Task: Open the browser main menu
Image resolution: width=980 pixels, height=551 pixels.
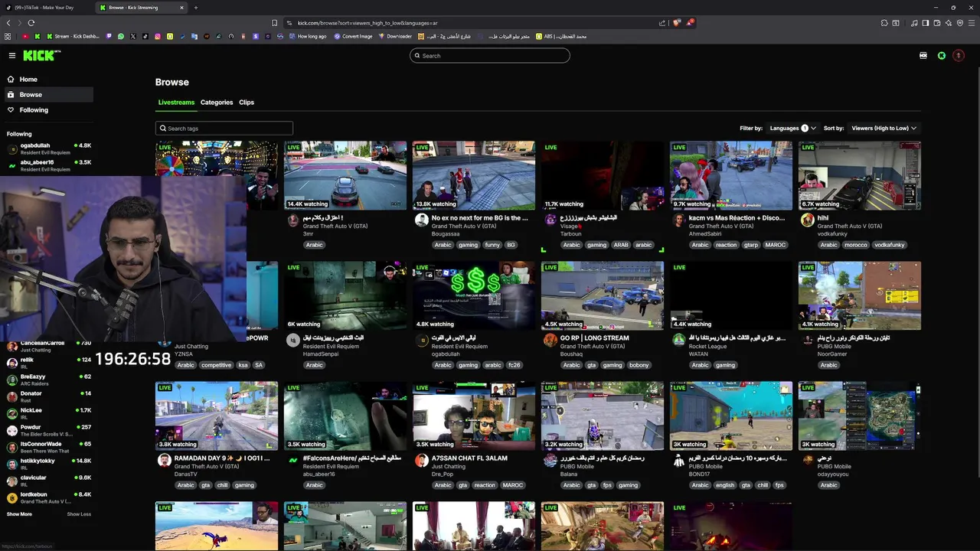Action: coord(971,23)
